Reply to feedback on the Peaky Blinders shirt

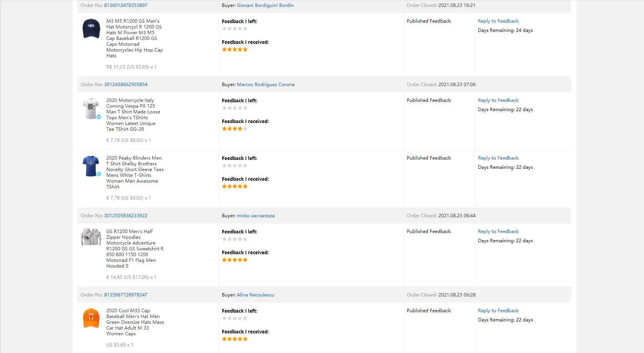click(x=498, y=158)
